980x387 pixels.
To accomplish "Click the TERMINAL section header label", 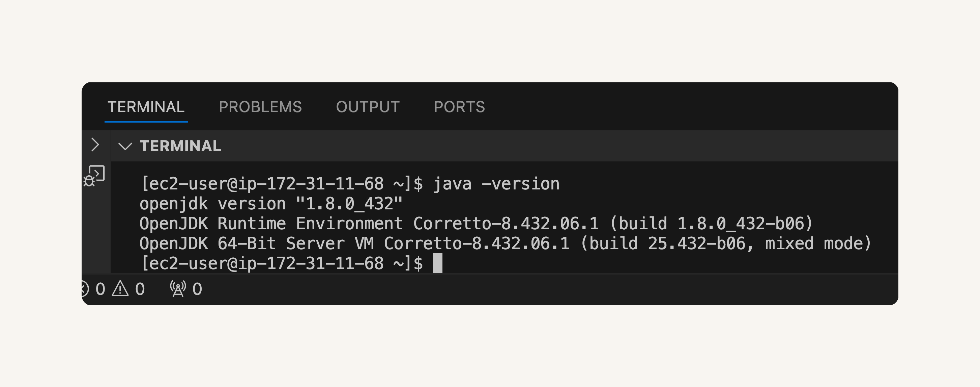I will (180, 146).
